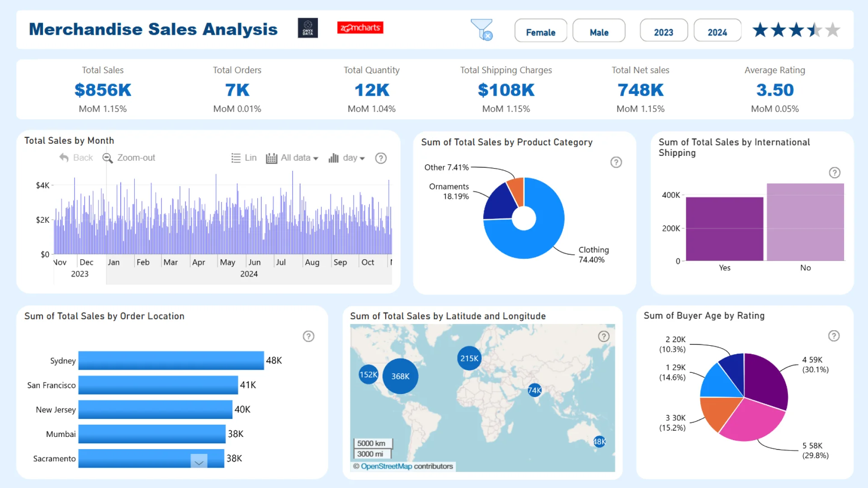This screenshot has width=868, height=488.
Task: Click the Back arrow in sales chart
Action: coord(64,158)
